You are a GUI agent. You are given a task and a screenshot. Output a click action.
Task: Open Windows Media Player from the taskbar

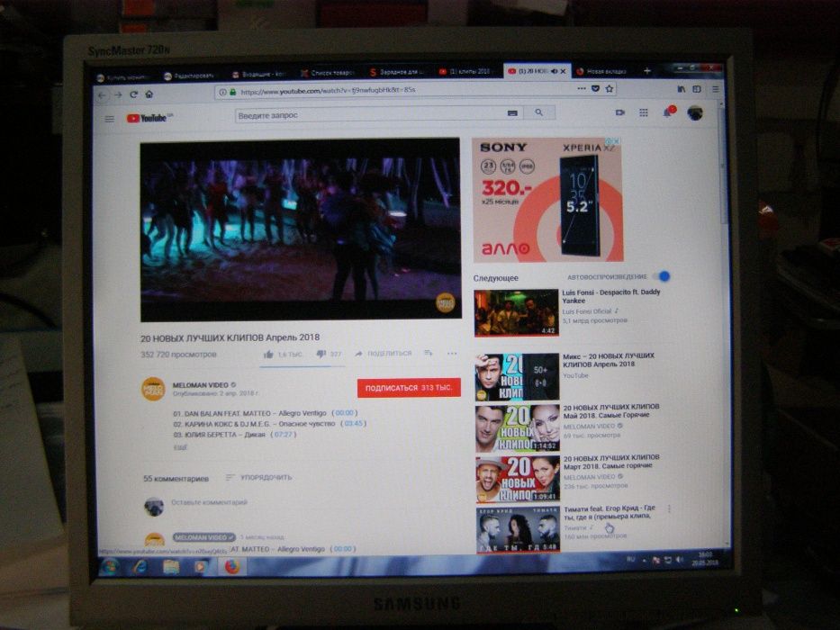(x=201, y=566)
